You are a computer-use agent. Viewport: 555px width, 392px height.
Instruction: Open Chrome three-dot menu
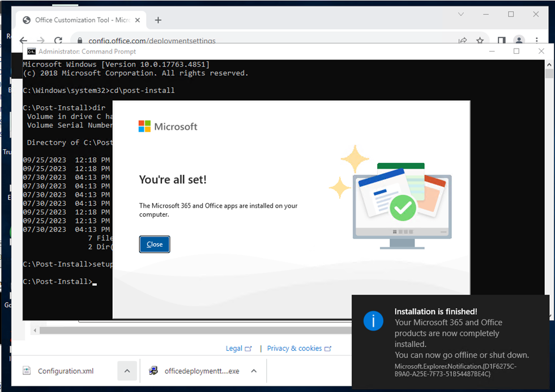(x=537, y=40)
